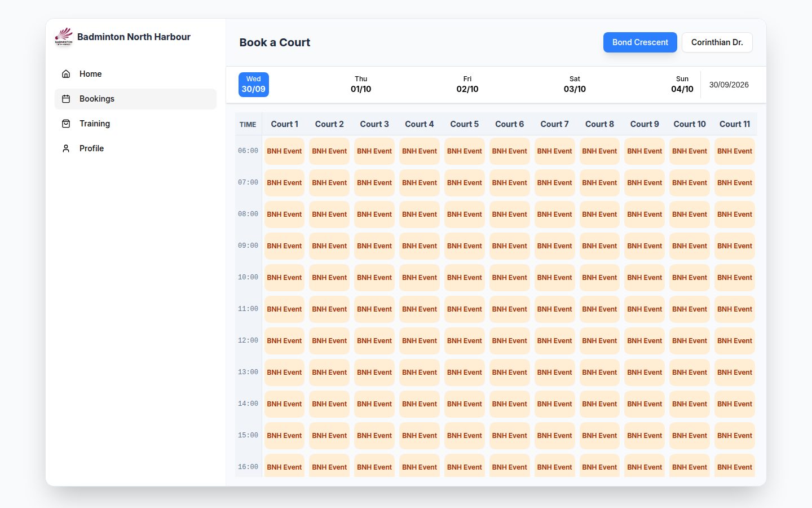Select Sat 03/10 date
Viewport: 812px width, 508px height.
click(x=575, y=85)
